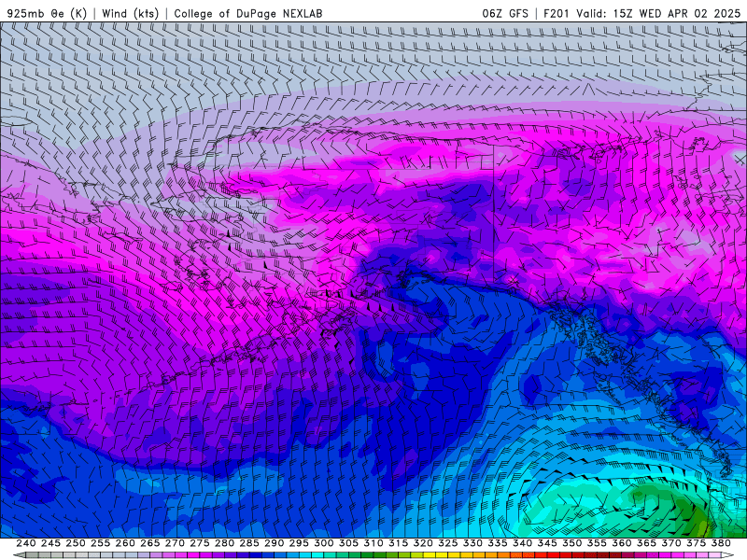Click the 310 color scale label
This screenshot has width=747, height=560.
[373, 543]
